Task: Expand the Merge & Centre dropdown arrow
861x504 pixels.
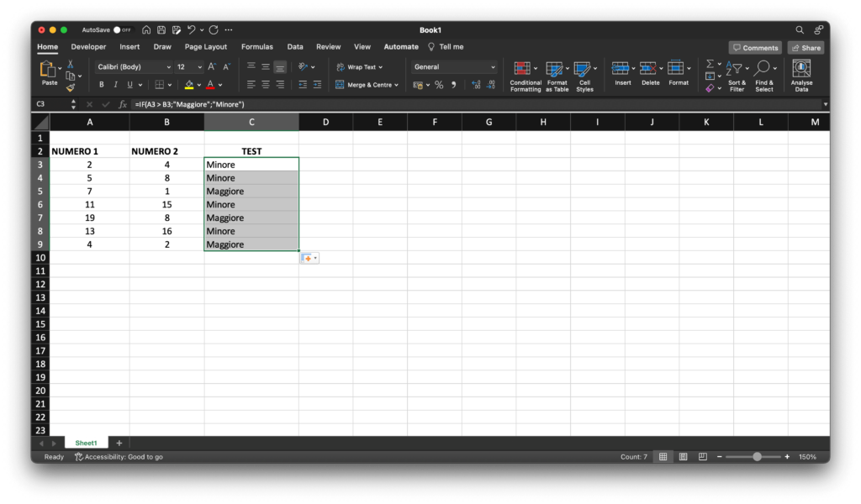Action: pos(397,85)
